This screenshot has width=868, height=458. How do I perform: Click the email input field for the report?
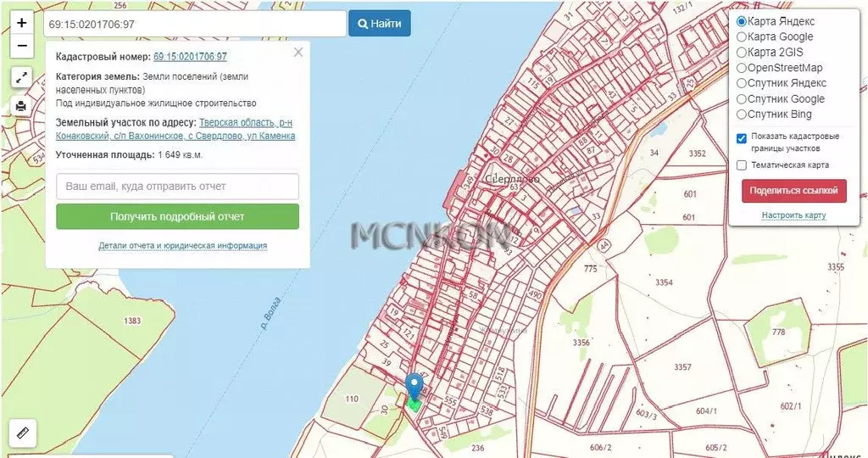(x=178, y=186)
